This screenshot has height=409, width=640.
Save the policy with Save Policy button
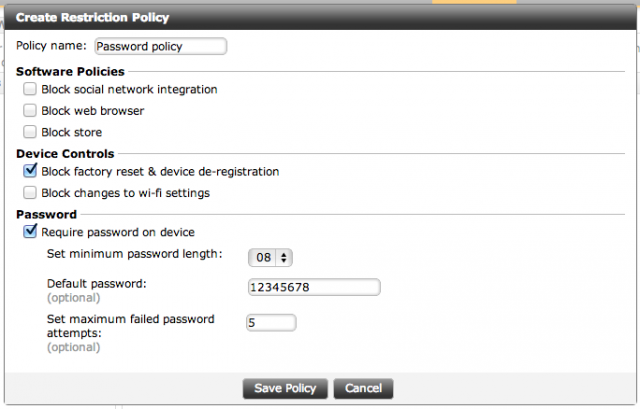click(285, 388)
